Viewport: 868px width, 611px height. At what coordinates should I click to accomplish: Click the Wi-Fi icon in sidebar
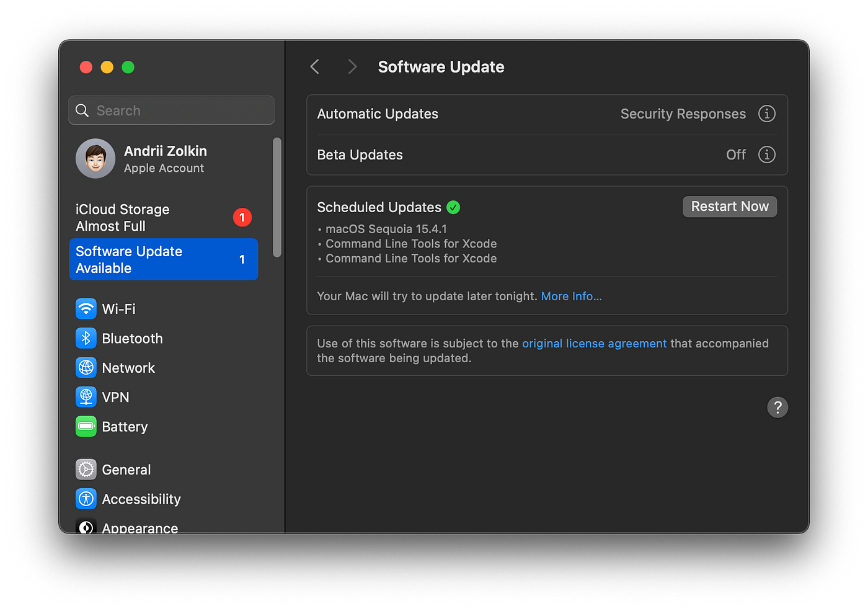(x=86, y=309)
